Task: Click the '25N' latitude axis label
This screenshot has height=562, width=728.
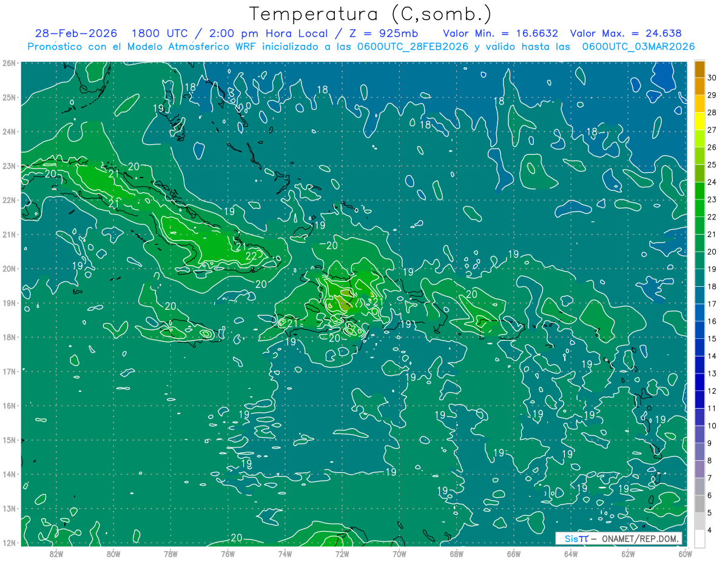Action: [x=8, y=97]
